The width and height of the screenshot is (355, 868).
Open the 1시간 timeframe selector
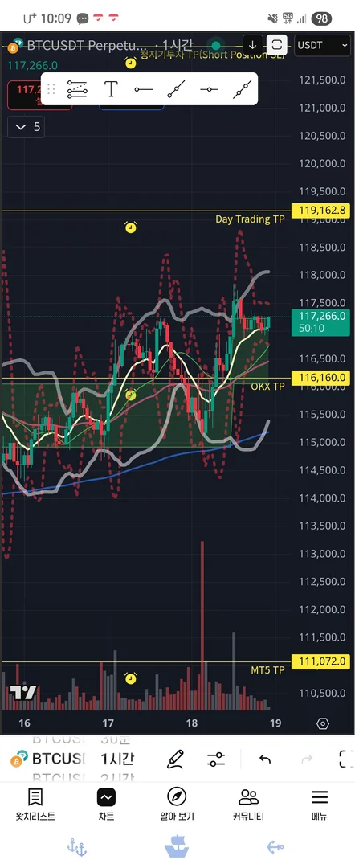pyautogui.click(x=116, y=759)
